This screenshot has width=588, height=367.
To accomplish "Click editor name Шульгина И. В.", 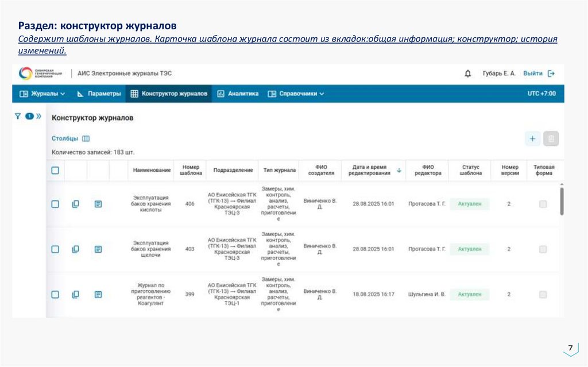I will [427, 295].
